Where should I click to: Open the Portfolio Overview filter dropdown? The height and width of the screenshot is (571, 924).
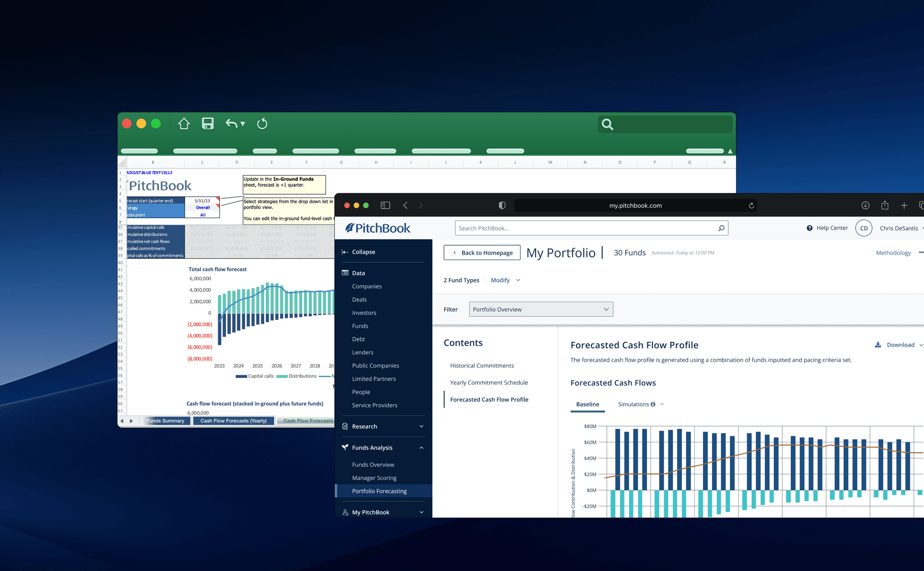(x=541, y=309)
